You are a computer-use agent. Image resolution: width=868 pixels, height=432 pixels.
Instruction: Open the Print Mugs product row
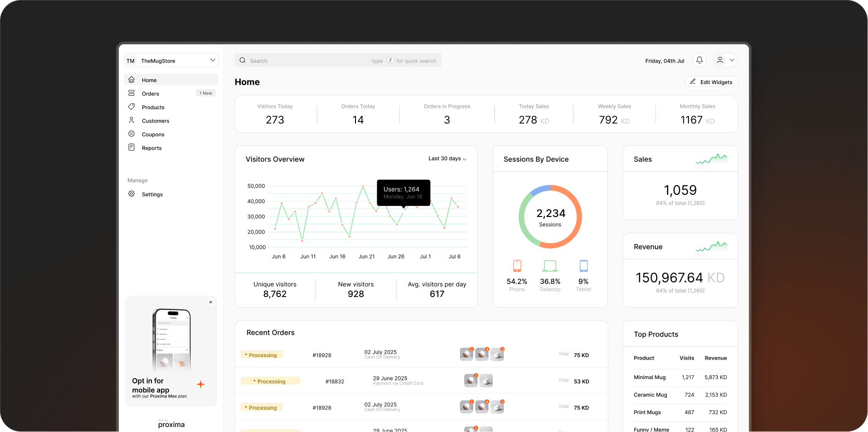680,412
